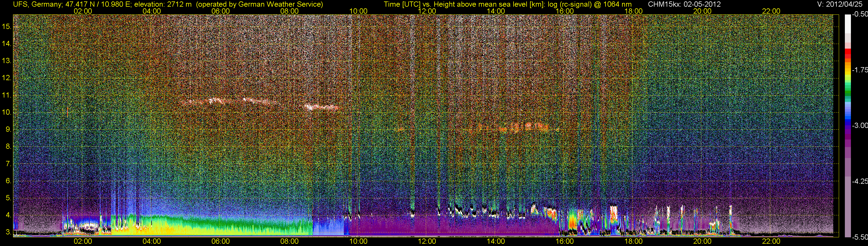Click the 12:00 label on bottom time axis

[x=427, y=241]
